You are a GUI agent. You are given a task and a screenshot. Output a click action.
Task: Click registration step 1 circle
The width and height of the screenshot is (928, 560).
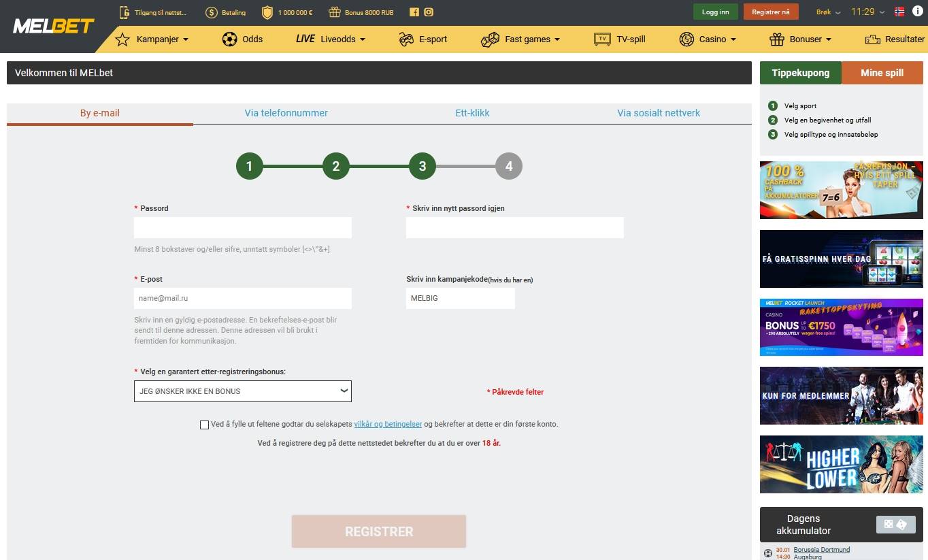coord(250,166)
